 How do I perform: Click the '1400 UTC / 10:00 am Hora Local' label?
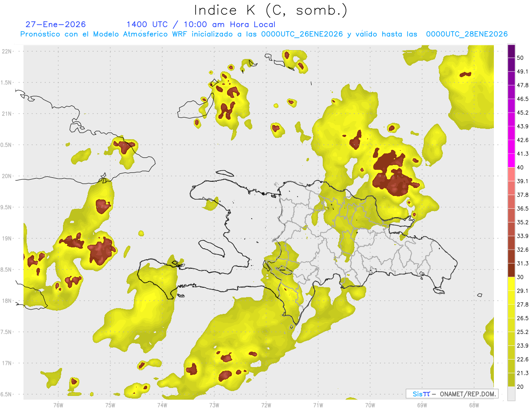point(201,25)
